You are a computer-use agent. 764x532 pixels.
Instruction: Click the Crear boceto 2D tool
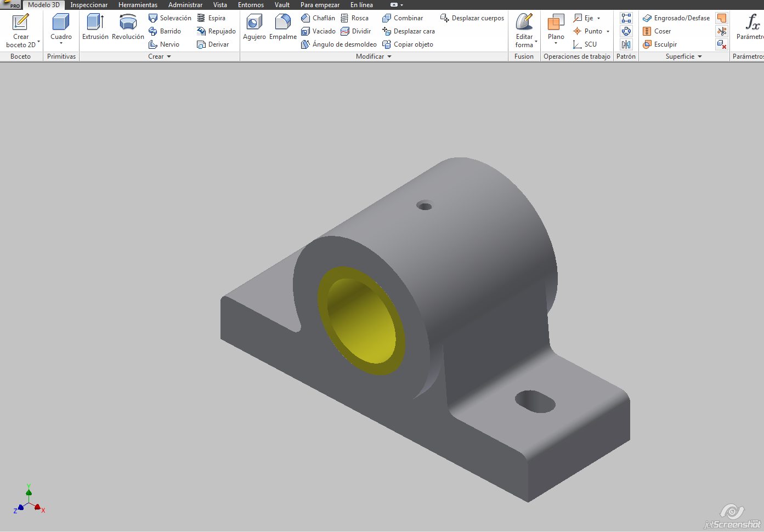pyautogui.click(x=21, y=31)
